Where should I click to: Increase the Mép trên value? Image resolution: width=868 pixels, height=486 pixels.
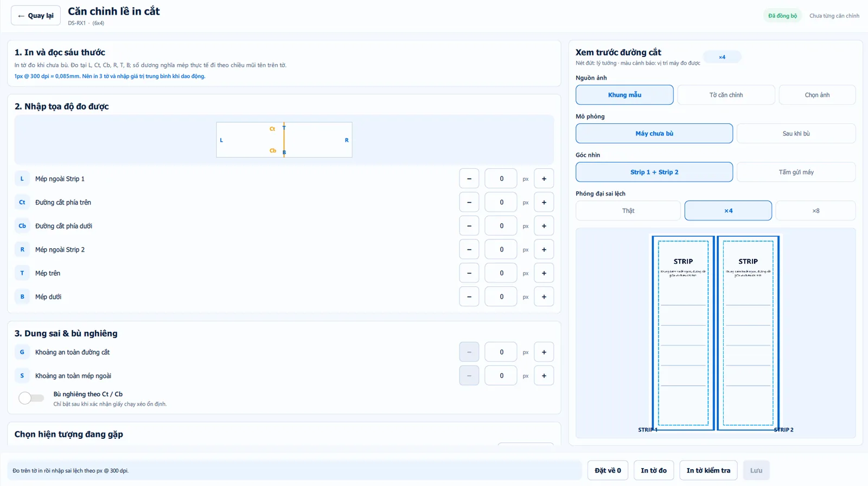click(x=544, y=273)
